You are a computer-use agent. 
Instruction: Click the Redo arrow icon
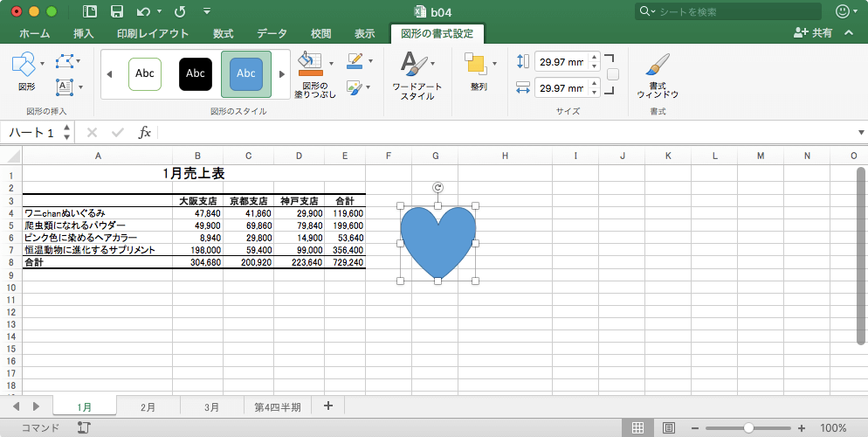(x=179, y=11)
